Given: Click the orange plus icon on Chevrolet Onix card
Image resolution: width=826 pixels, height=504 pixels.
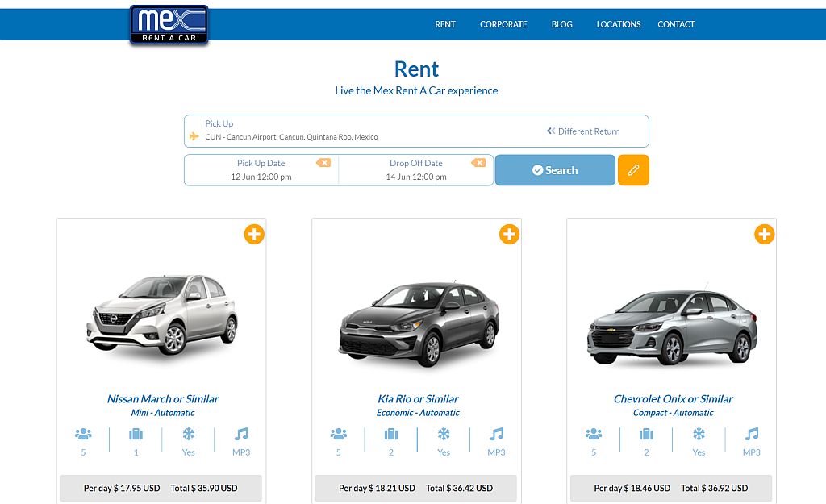Looking at the screenshot, I should coord(764,234).
